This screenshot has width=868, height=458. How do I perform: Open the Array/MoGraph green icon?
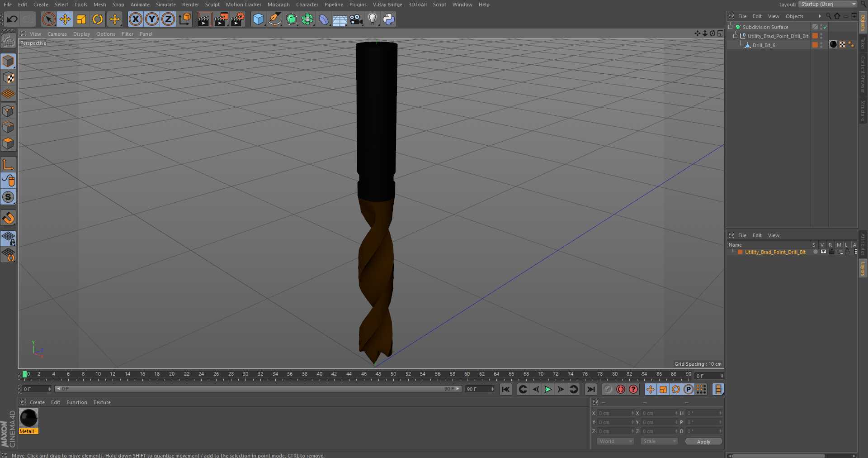(307, 19)
